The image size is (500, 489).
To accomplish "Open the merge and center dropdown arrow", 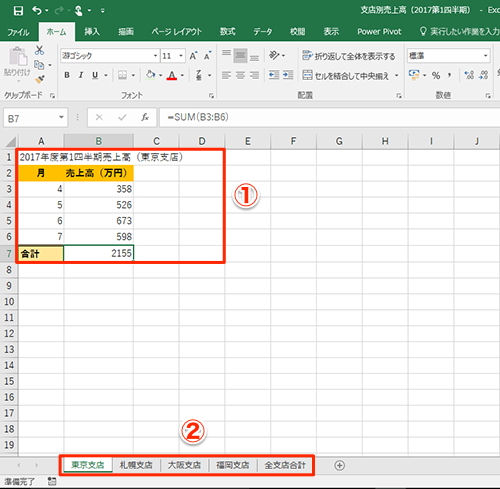I will (397, 75).
